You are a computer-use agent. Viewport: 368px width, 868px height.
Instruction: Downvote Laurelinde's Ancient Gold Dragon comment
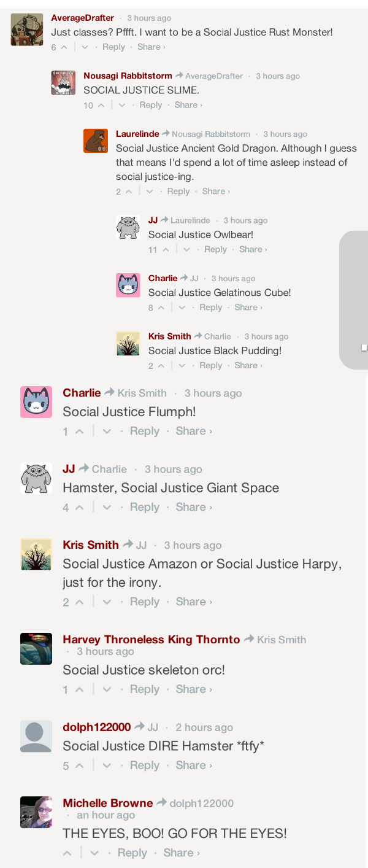tap(150, 192)
